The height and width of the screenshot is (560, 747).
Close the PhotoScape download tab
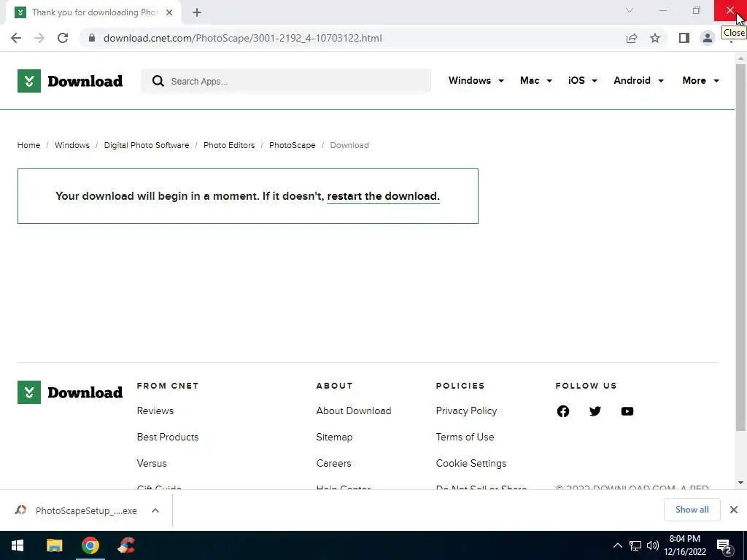click(169, 12)
